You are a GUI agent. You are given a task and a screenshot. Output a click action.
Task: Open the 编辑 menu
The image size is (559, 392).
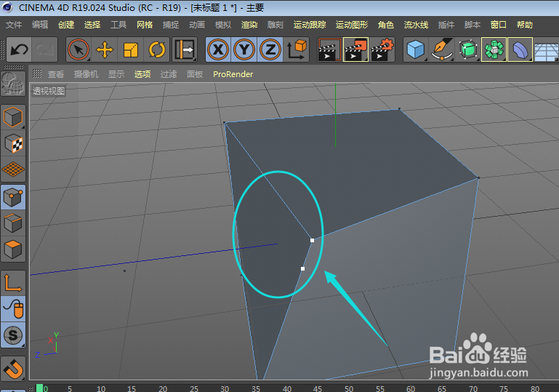tap(40, 25)
